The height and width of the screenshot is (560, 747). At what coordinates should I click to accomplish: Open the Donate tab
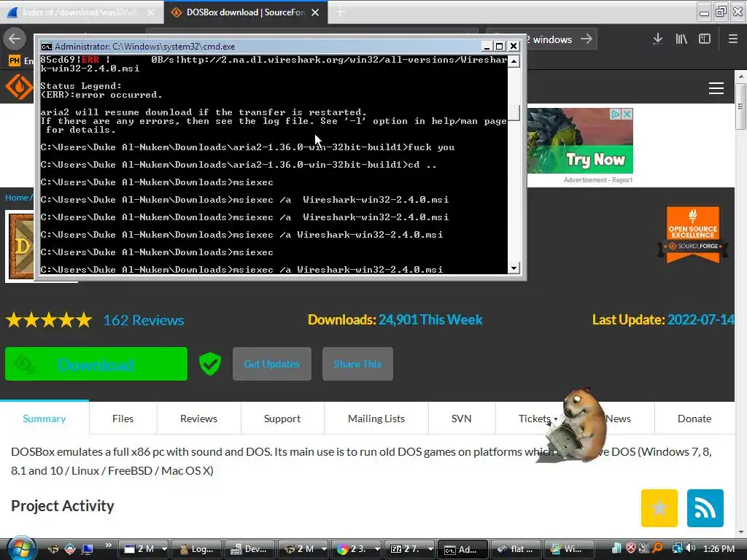[694, 418]
